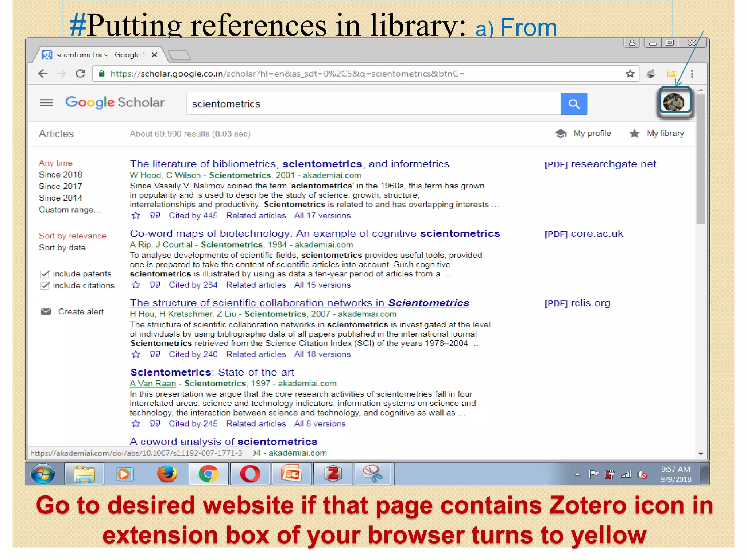Star the 'State-of-the-art' result

(x=136, y=424)
